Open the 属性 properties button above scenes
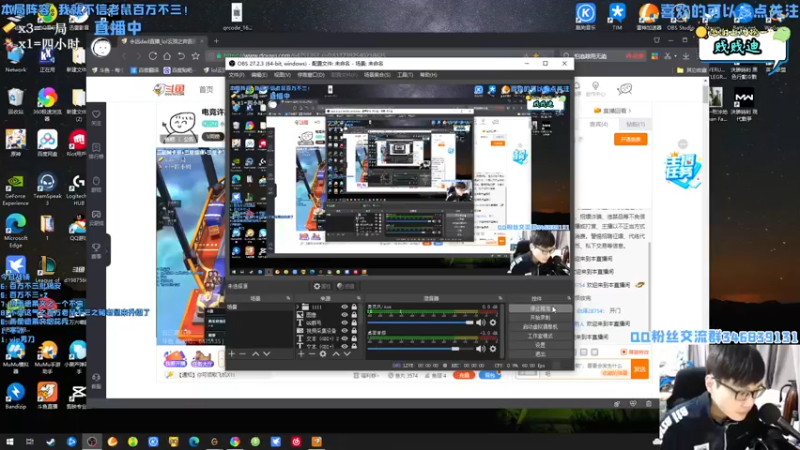800x450 pixels. tap(322, 286)
